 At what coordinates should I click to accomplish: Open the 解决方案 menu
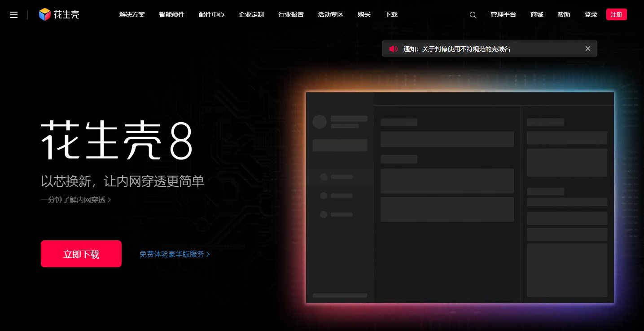tap(132, 14)
